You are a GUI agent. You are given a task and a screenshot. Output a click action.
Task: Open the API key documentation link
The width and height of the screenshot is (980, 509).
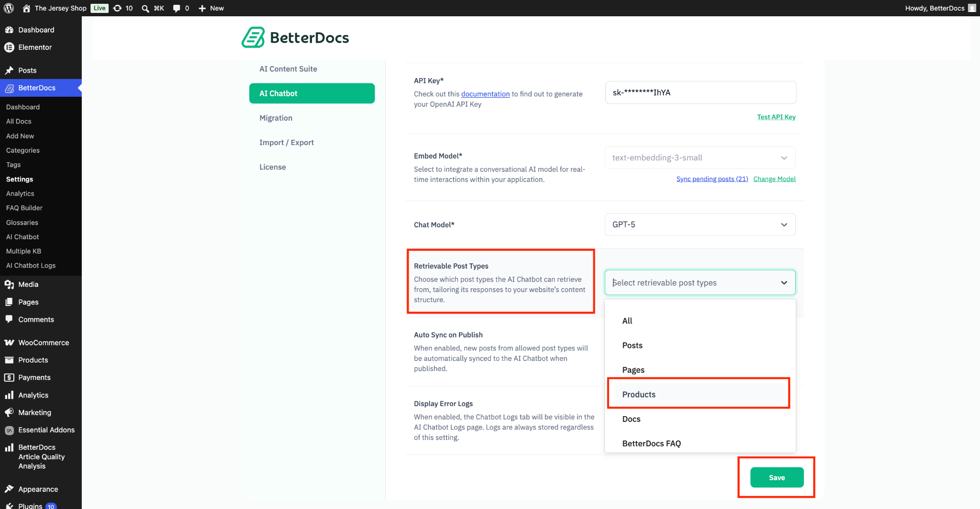485,94
